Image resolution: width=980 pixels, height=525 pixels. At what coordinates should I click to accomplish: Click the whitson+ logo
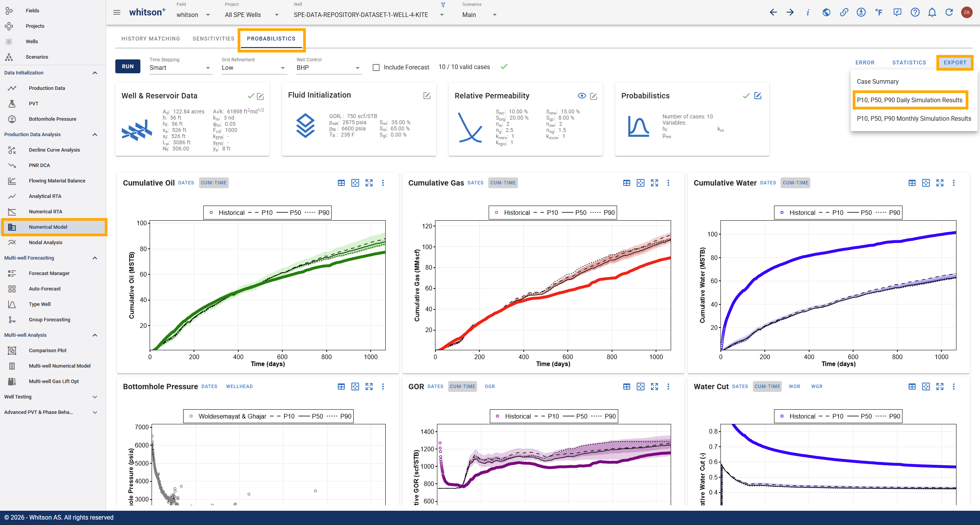tap(147, 12)
